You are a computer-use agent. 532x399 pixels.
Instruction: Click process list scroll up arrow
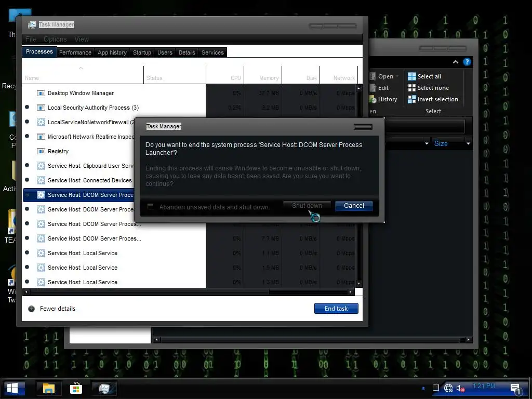pyautogui.click(x=359, y=88)
